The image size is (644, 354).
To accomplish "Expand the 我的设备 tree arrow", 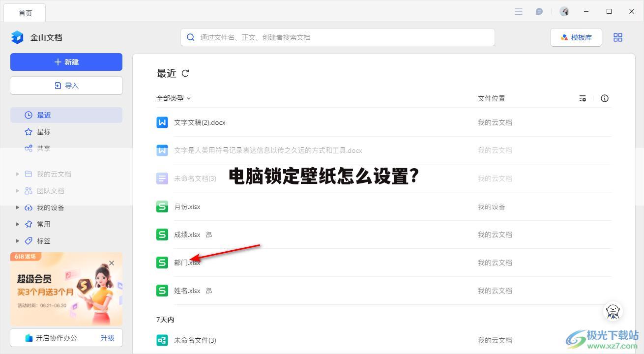I will 18,207.
